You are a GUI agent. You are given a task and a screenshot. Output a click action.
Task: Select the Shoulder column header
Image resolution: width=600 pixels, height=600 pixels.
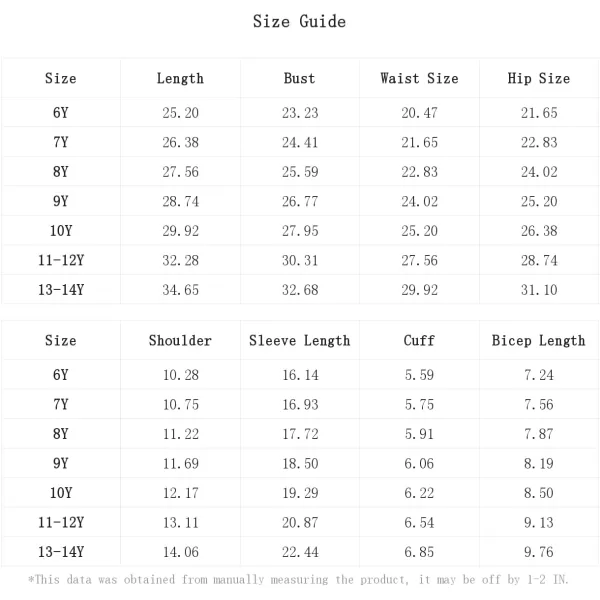click(x=180, y=341)
